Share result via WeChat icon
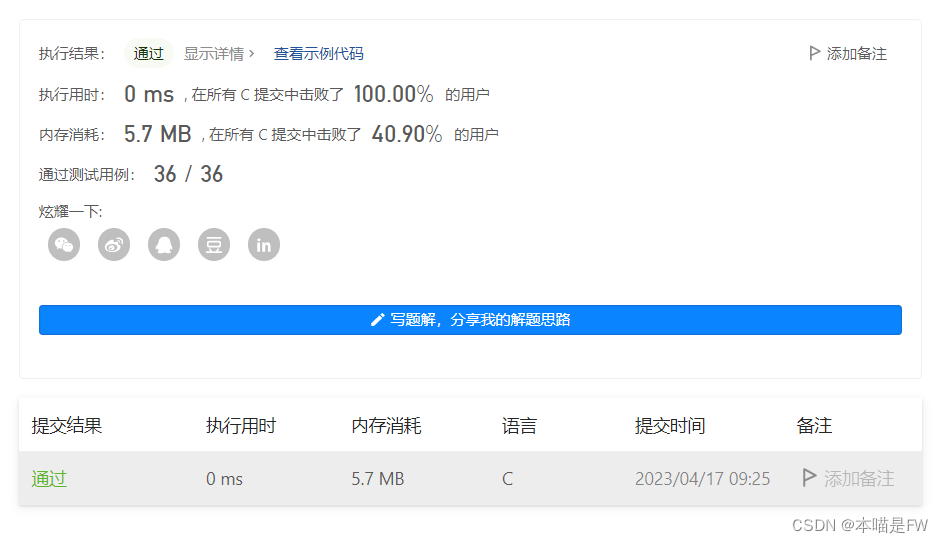The image size is (943, 543). pos(64,245)
